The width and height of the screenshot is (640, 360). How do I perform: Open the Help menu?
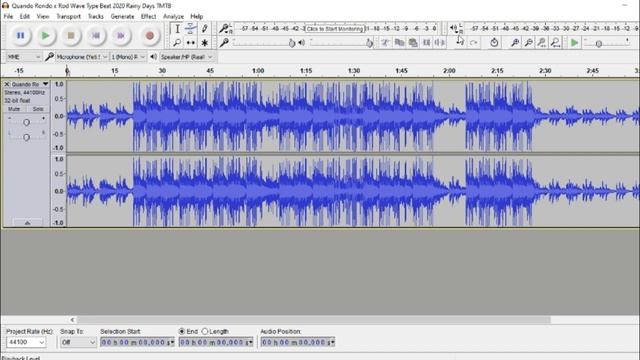click(196, 16)
